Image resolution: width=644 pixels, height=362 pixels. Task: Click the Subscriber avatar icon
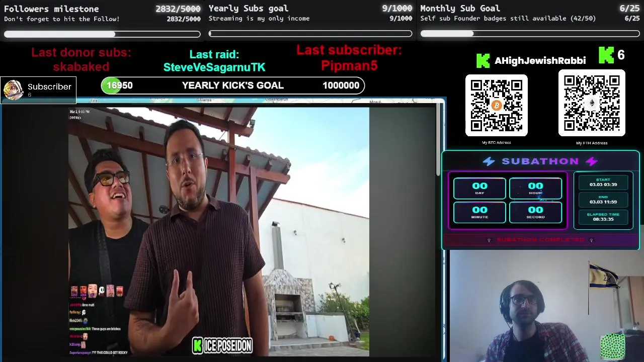13,90
